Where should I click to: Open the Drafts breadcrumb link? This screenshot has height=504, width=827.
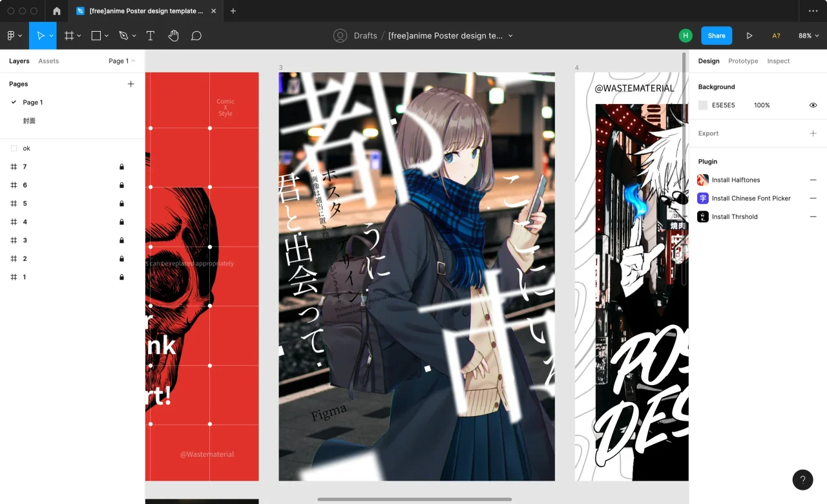point(366,36)
